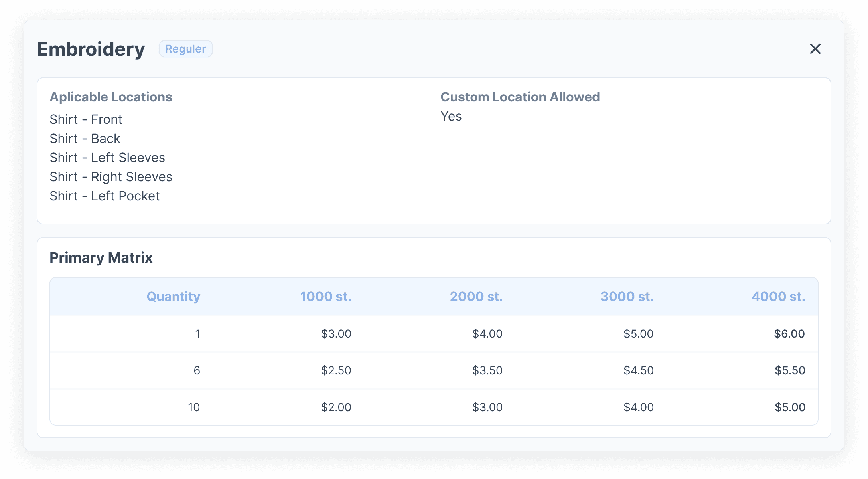Select the 2000 st. column header

point(476,296)
